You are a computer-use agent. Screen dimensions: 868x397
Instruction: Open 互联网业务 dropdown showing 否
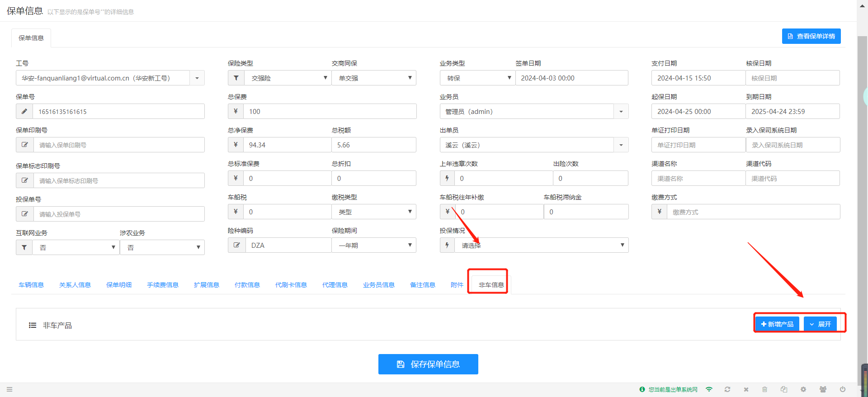pos(75,247)
